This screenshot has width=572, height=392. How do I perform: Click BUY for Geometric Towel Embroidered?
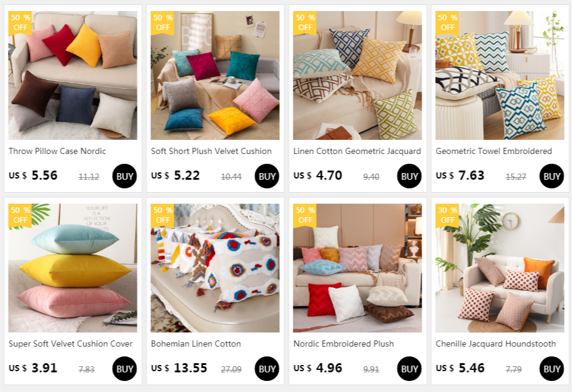pos(552,176)
